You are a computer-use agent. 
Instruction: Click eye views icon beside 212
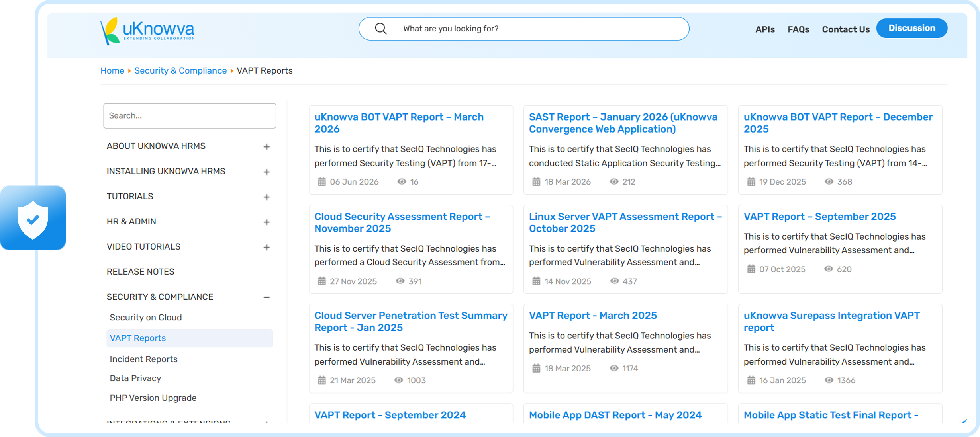click(614, 182)
